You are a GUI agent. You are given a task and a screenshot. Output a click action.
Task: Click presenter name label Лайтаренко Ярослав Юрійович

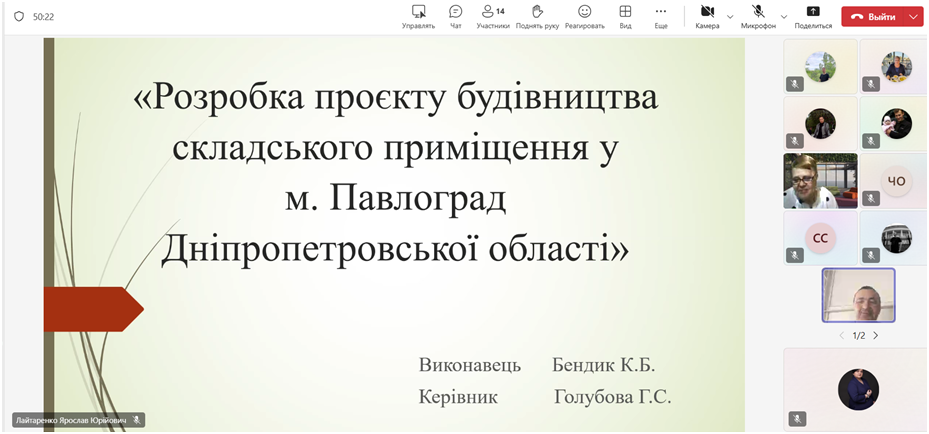[70, 420]
